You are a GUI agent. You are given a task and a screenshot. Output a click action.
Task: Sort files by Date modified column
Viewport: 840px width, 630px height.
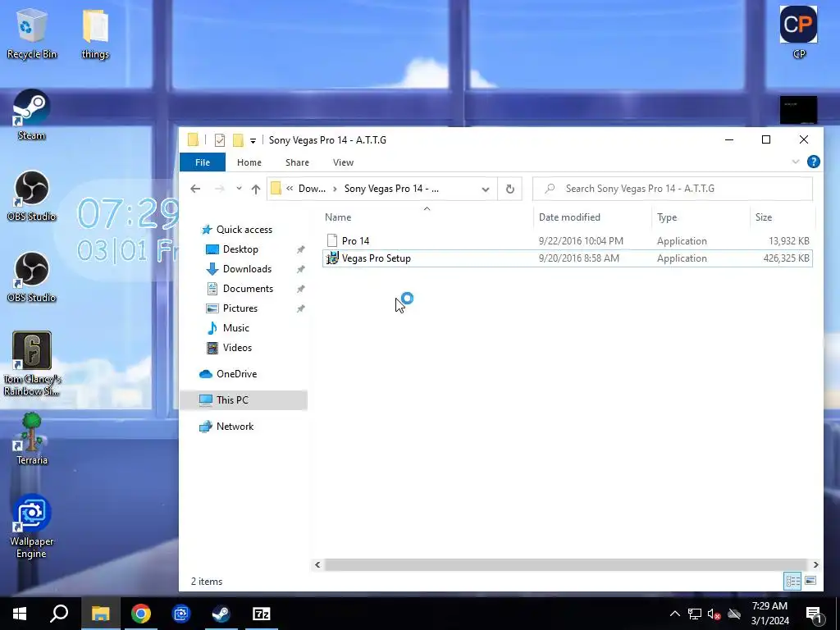pos(592,217)
